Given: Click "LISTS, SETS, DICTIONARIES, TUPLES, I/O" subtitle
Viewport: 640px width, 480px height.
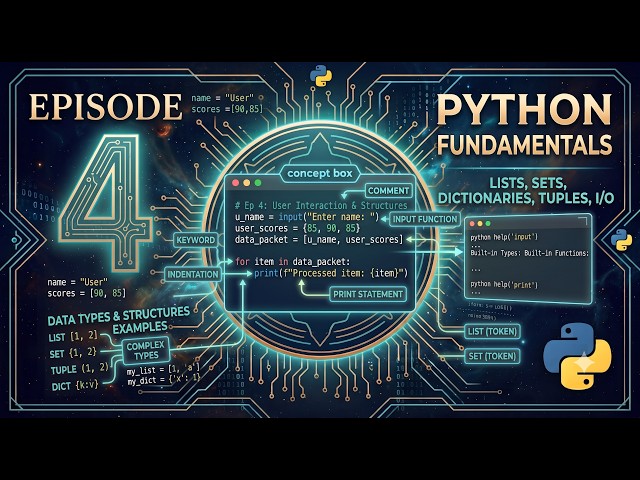Looking at the screenshot, I should (526, 191).
